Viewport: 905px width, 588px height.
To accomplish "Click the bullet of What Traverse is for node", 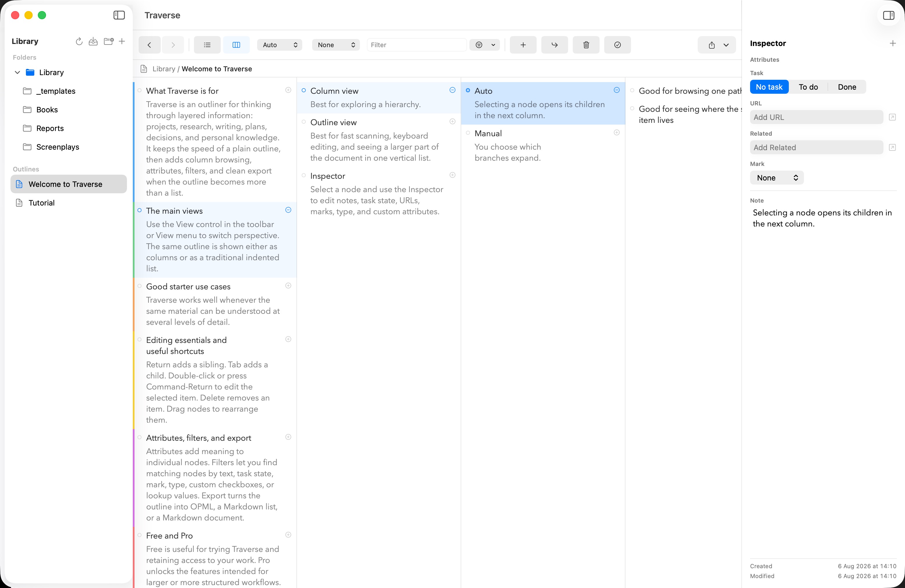I will pos(139,91).
